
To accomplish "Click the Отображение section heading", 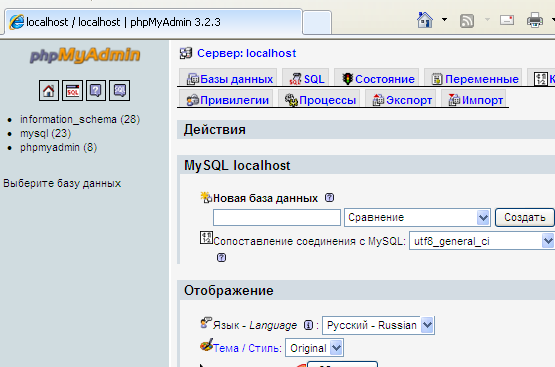I will tap(229, 291).
